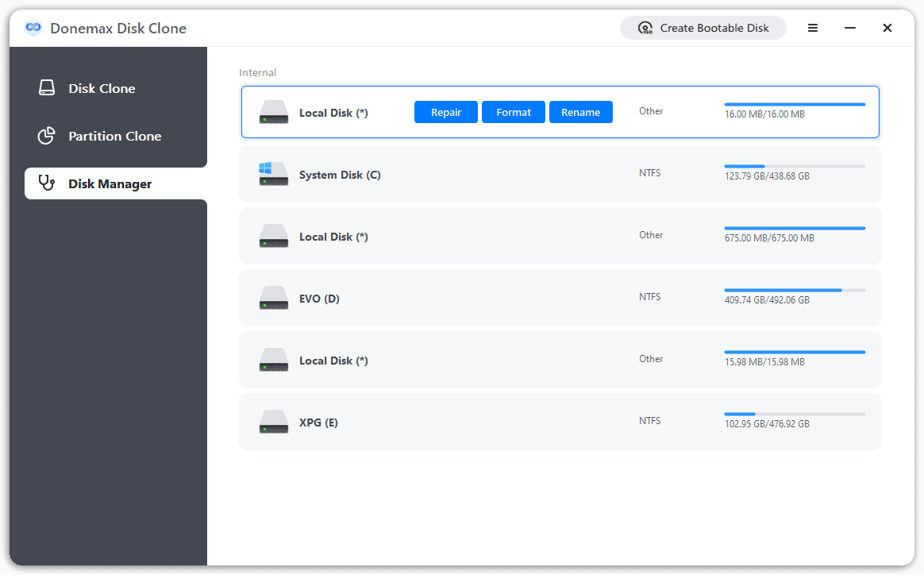
Task: Click the Other label in the selected Local Disk row
Action: point(651,111)
